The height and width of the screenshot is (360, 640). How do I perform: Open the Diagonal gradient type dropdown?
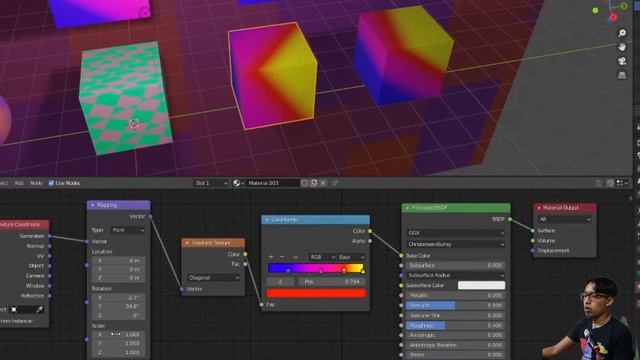tap(213, 278)
